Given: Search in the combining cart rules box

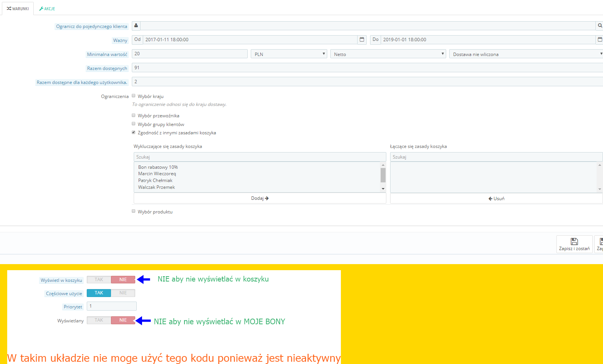Looking at the screenshot, I should pyautogui.click(x=497, y=157).
